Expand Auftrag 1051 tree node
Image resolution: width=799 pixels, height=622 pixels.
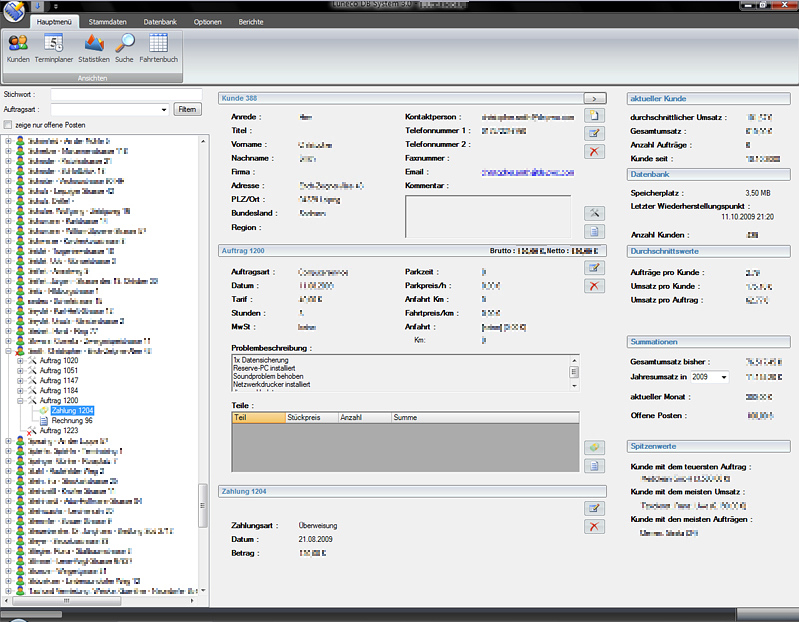click(x=20, y=371)
